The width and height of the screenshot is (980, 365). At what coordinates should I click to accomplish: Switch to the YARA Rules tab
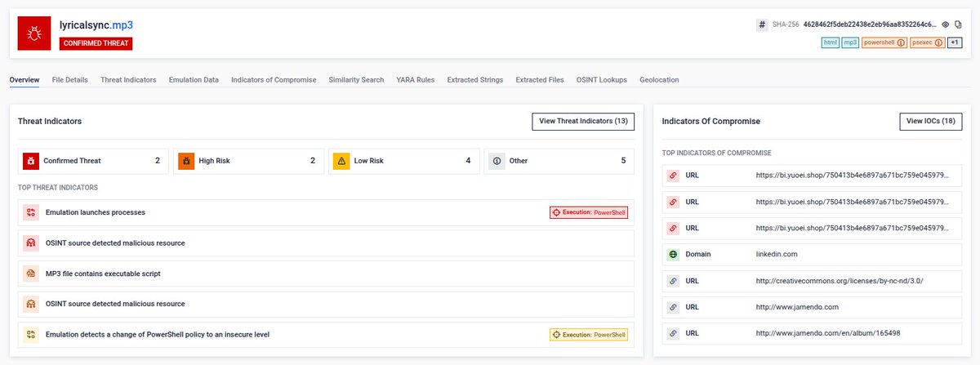416,80
